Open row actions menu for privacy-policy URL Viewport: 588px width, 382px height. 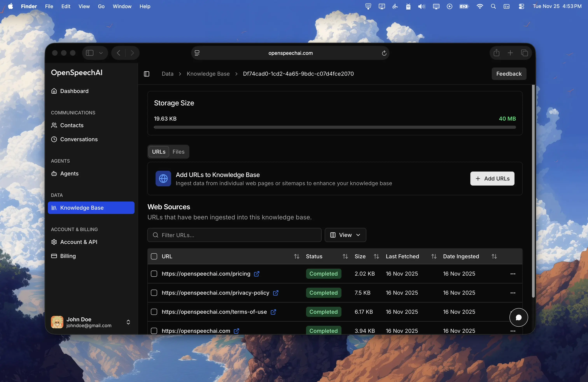[513, 293]
